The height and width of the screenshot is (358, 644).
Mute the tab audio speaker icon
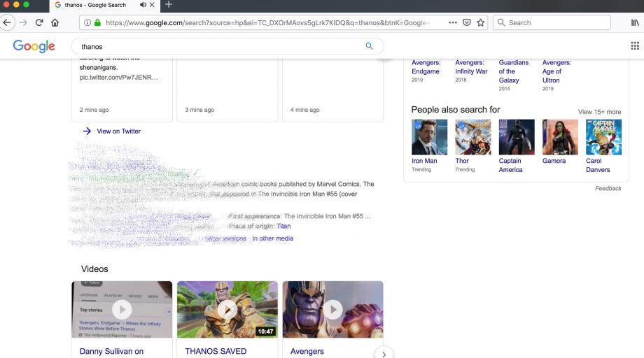143,5
